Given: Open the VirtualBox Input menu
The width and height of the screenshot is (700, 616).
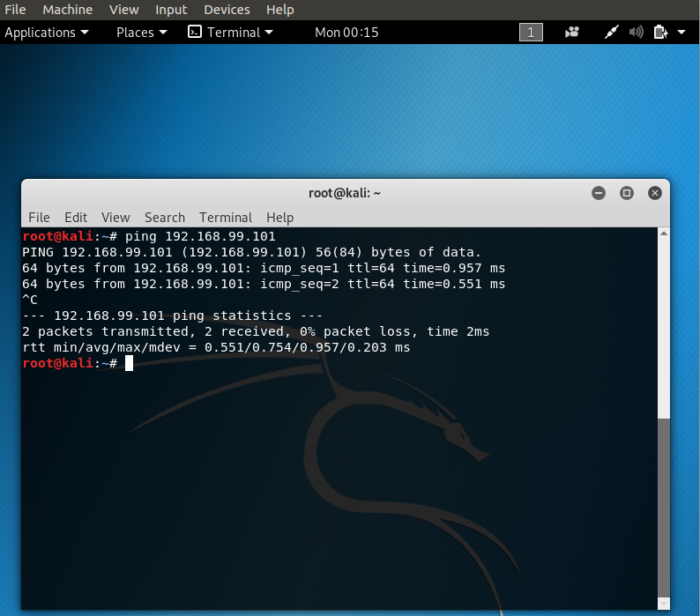Looking at the screenshot, I should (171, 10).
